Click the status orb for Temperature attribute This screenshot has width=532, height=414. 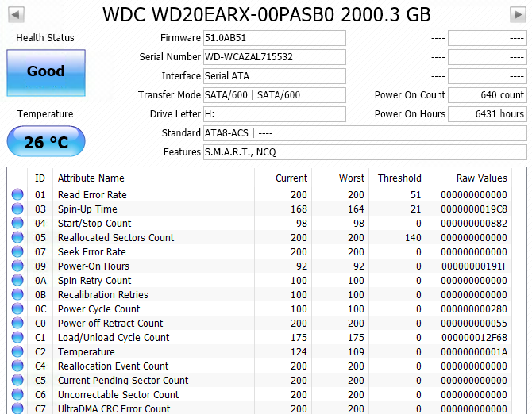pos(17,352)
